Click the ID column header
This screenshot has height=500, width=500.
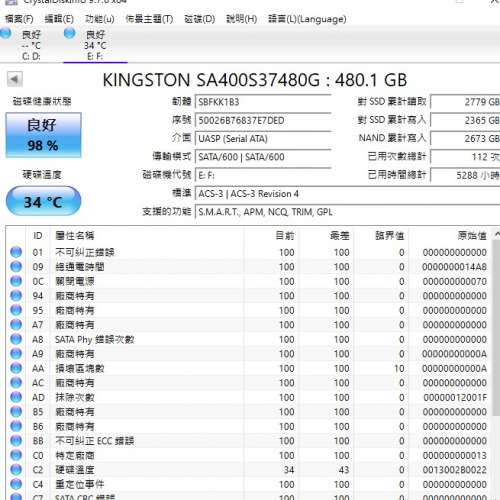pos(38,236)
